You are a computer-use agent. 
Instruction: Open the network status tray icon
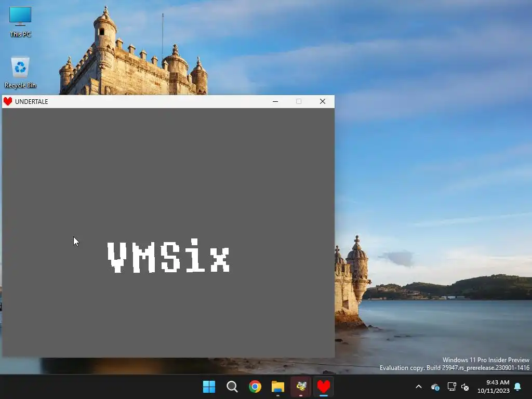(x=451, y=387)
